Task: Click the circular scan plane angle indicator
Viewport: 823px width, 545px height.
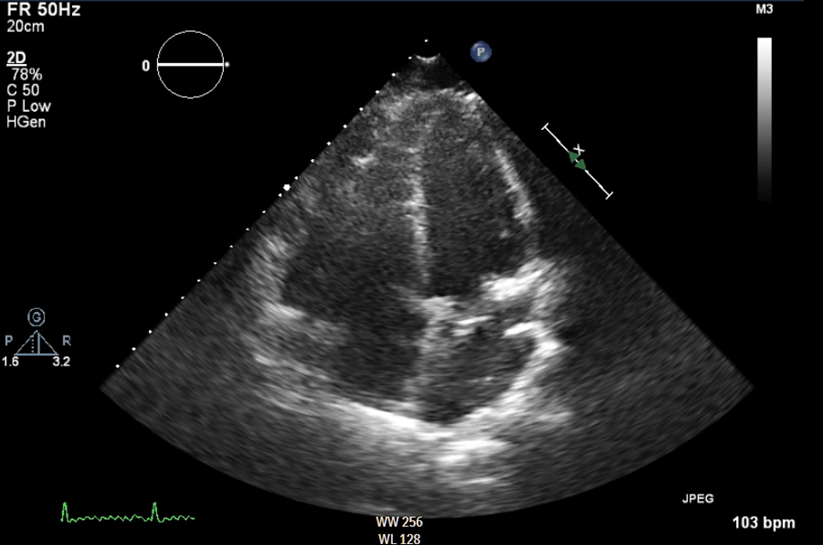Action: point(193,65)
